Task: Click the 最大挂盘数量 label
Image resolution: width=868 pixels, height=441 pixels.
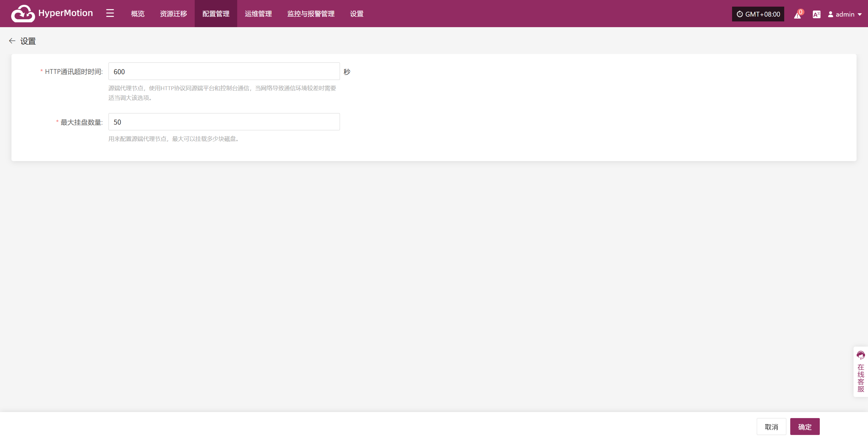Action: (81, 122)
